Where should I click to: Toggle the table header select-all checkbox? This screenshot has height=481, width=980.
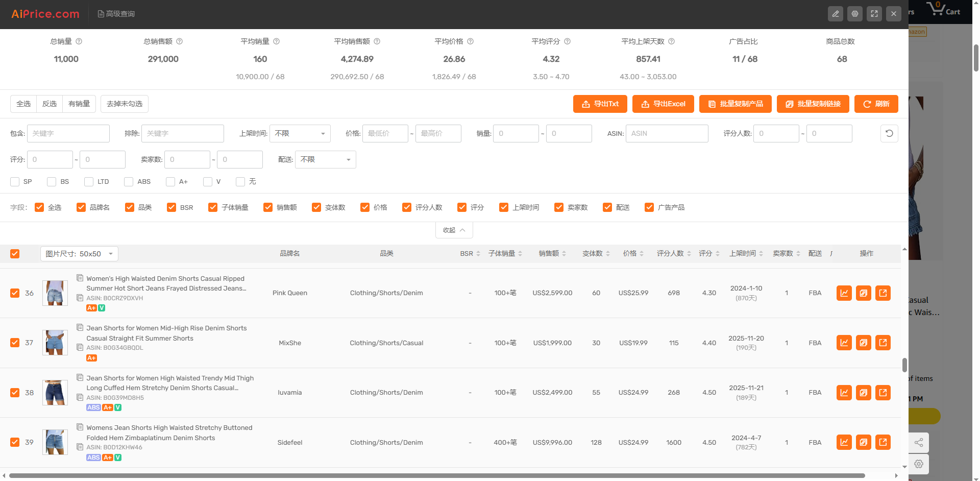tap(15, 254)
